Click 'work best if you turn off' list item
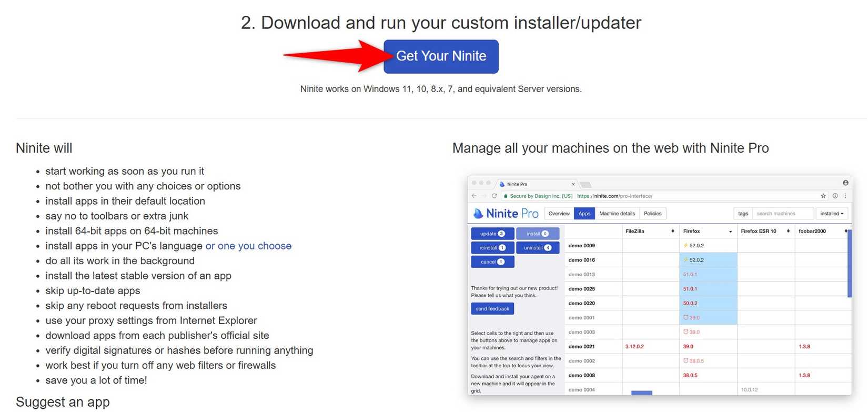 pos(160,365)
